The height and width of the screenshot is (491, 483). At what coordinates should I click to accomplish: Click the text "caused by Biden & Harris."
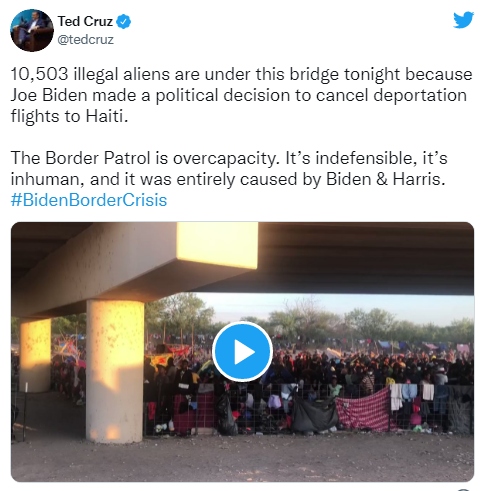point(343,179)
